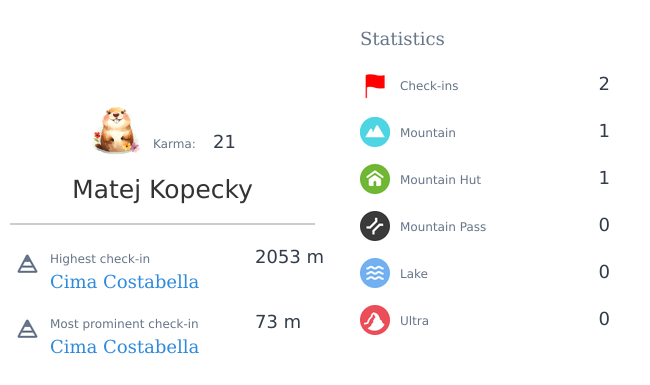
Task: Click the 2053 m elevation value
Action: (289, 257)
